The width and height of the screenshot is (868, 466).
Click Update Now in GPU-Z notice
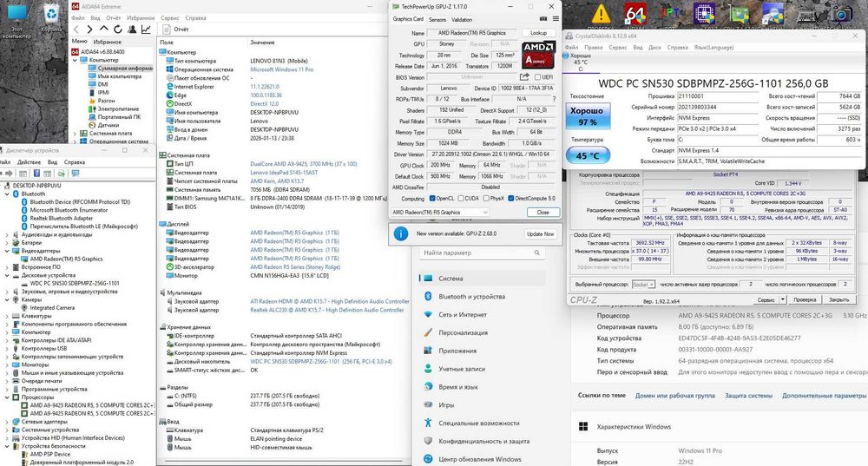540,234
